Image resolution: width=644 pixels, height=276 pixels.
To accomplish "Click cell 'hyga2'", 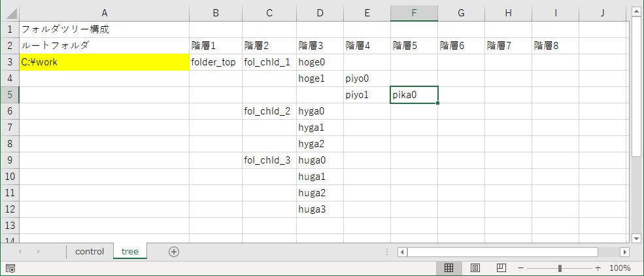I will (320, 144).
